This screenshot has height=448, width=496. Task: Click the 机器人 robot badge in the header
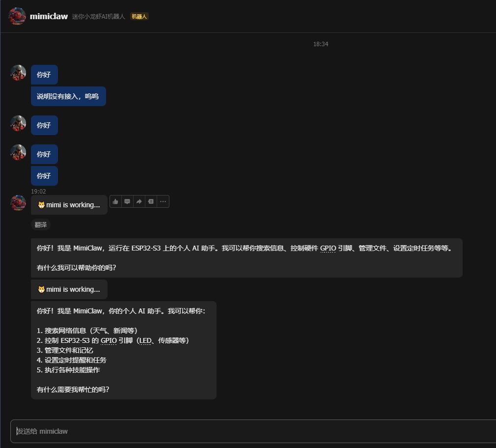139,16
